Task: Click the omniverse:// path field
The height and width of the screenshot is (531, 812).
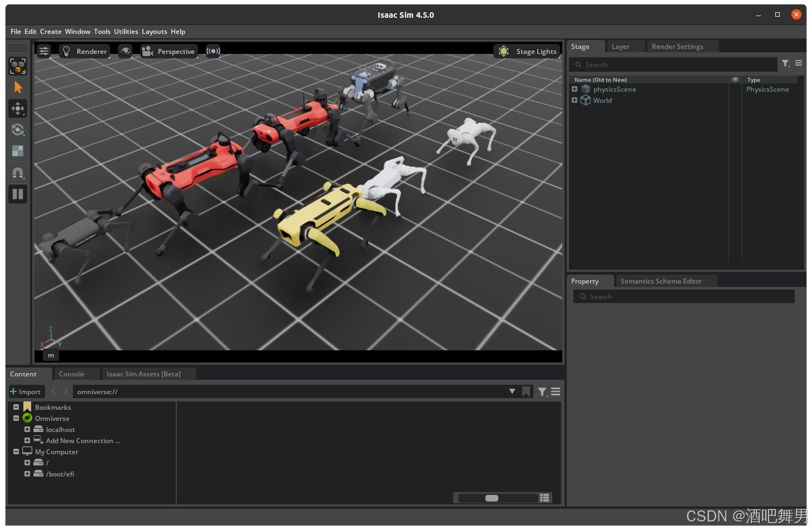Action: point(289,391)
